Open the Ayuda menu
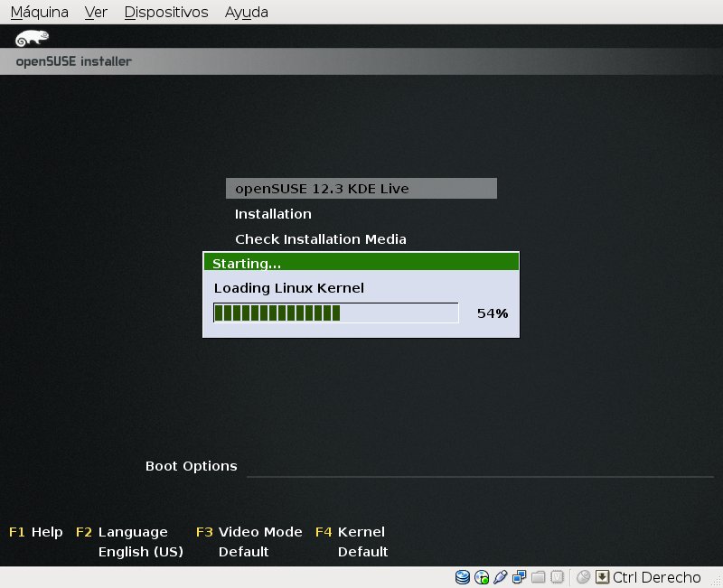The image size is (723, 588). coord(247,12)
